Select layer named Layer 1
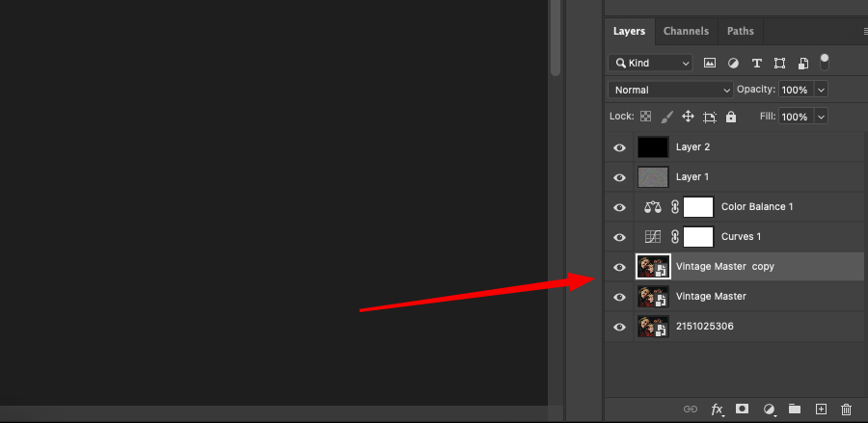This screenshot has width=868, height=423. [692, 177]
